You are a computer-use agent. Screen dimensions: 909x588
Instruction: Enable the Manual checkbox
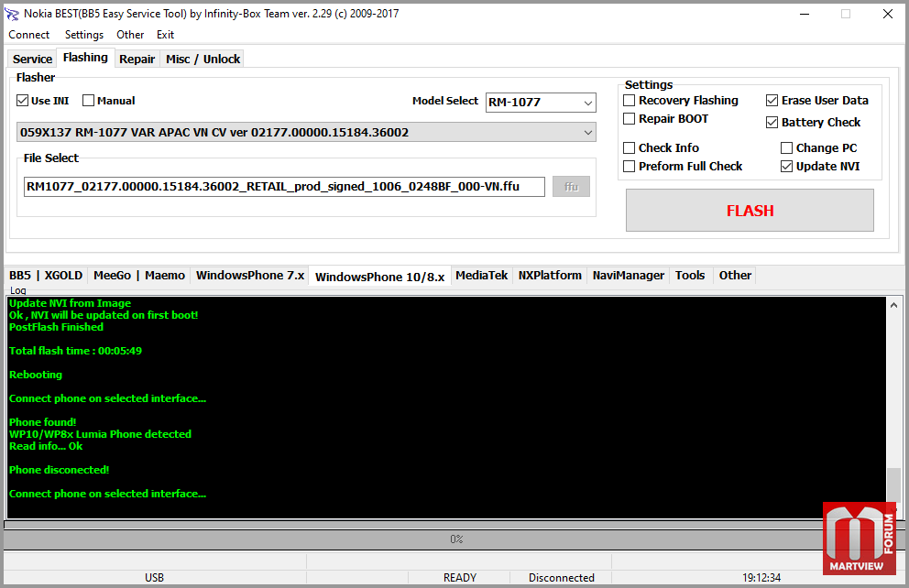(x=89, y=101)
